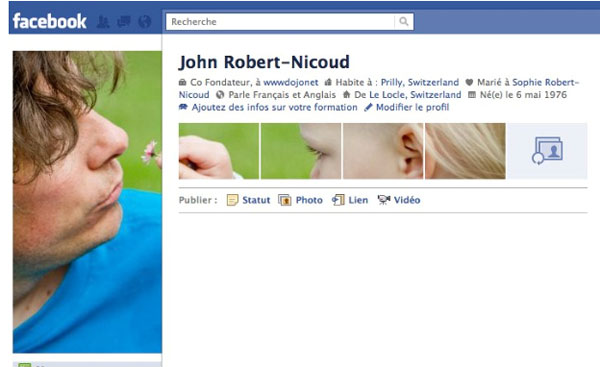
Task: Select Statut in the publisher
Action: (256, 200)
